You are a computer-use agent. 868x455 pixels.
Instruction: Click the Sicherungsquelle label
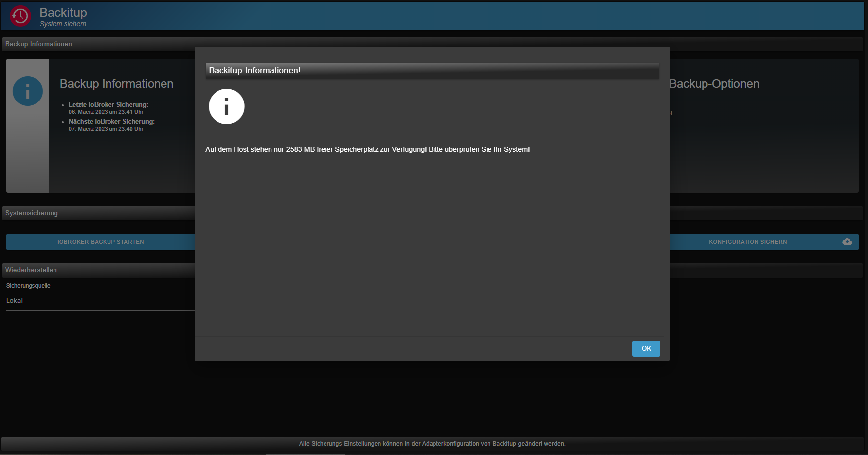(28, 286)
